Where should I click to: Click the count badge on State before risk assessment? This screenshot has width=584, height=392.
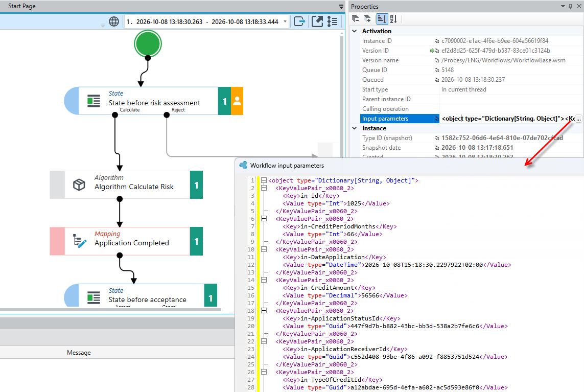coord(225,101)
